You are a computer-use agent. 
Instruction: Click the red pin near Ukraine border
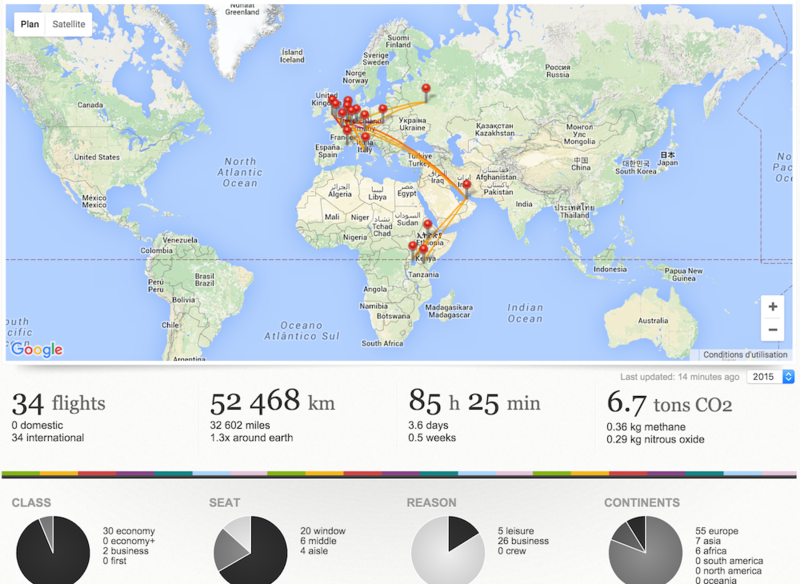[383, 112]
